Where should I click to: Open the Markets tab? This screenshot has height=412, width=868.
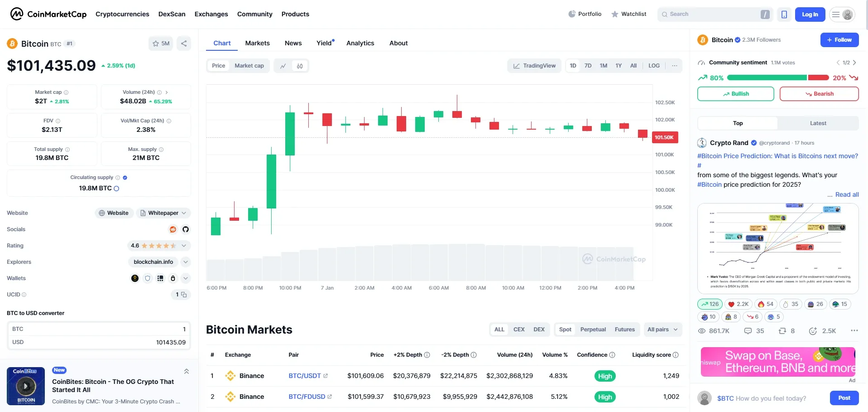(x=257, y=43)
